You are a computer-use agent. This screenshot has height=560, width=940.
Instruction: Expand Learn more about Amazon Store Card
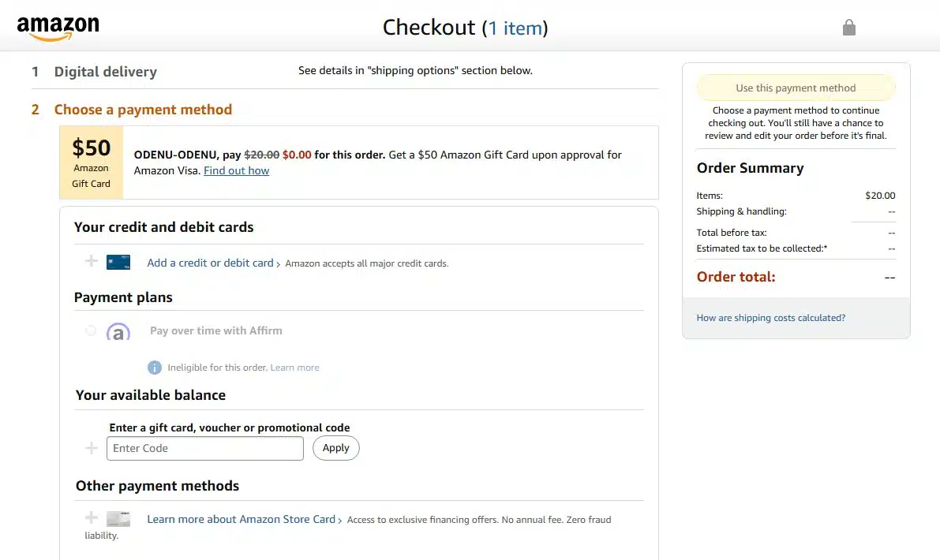[x=241, y=519]
